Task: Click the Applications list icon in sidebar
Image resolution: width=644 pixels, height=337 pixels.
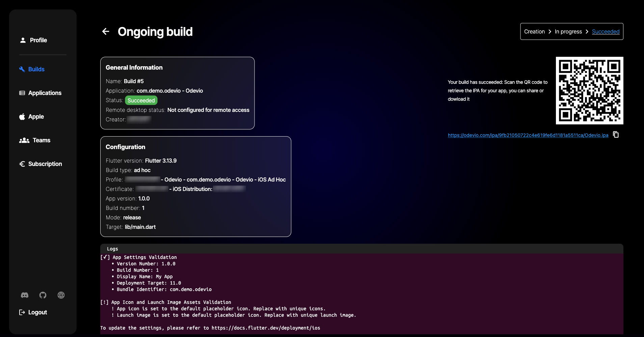Action: coord(22,93)
